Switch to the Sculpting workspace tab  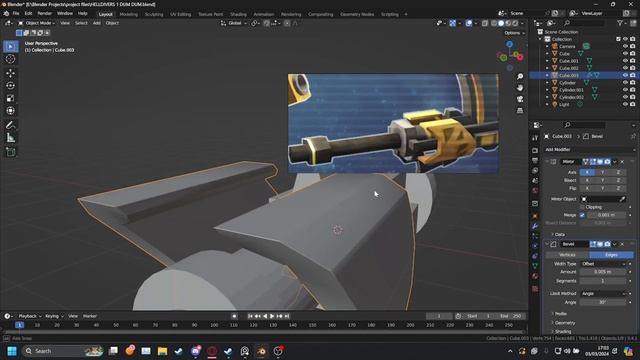tap(154, 14)
